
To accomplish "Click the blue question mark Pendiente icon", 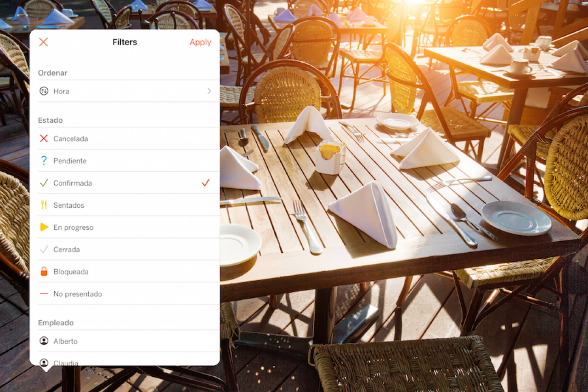I will (x=44, y=160).
